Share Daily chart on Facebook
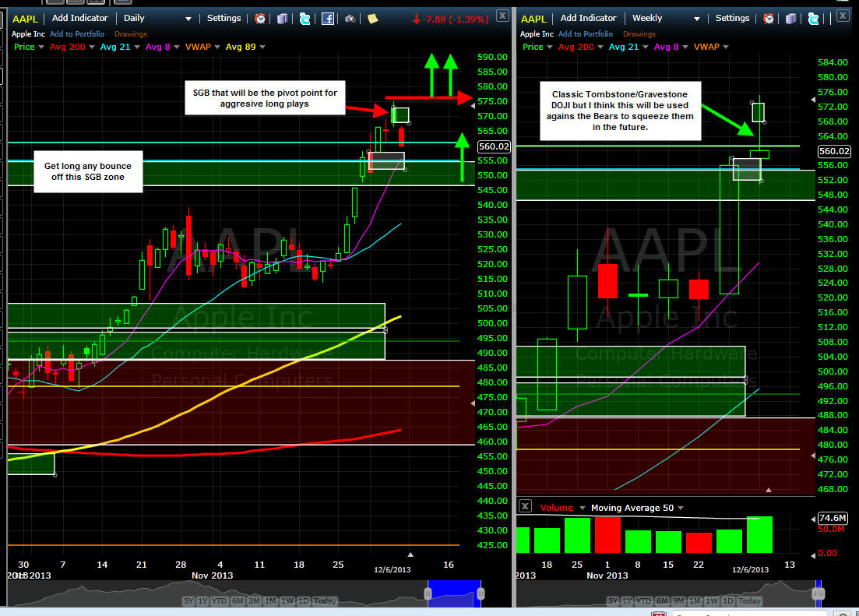 click(328, 19)
